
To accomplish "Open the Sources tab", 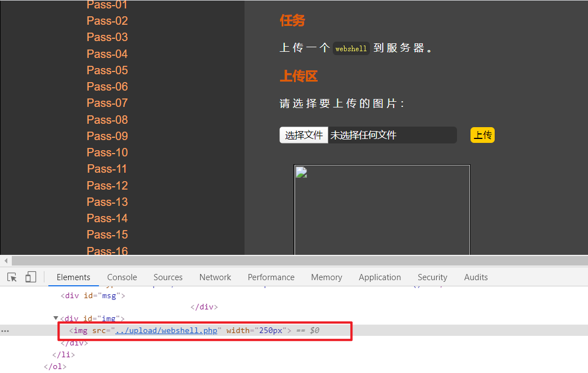I will tap(168, 277).
